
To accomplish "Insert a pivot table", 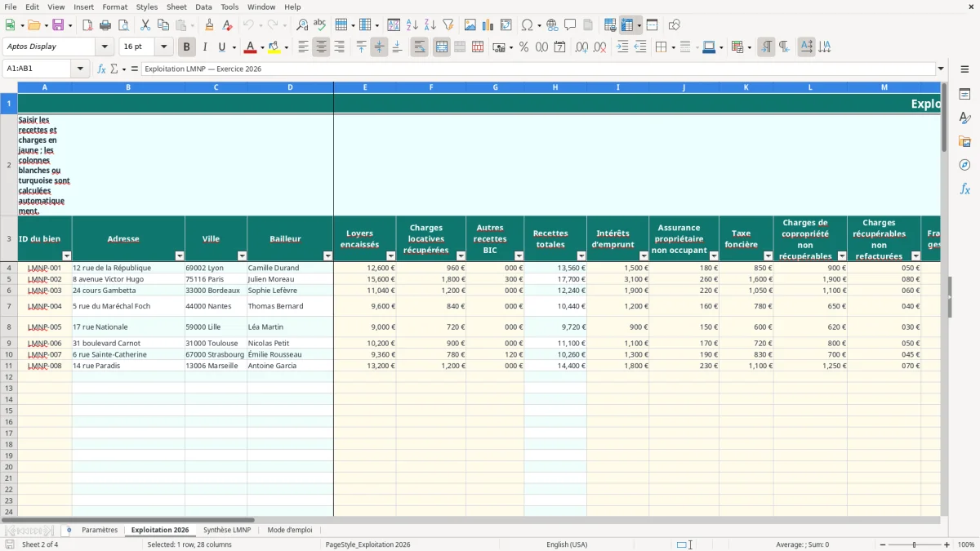I will 506,25.
